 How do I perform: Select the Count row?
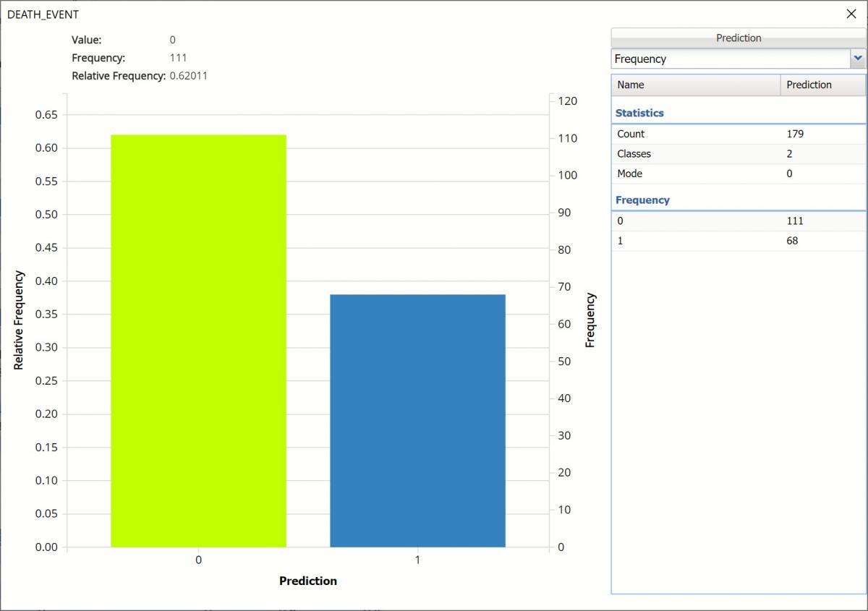coord(738,134)
